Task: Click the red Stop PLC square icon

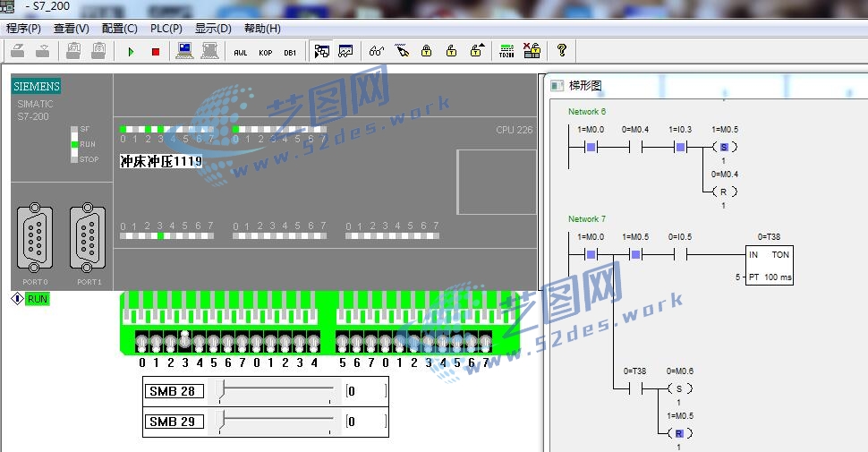Action: (156, 52)
